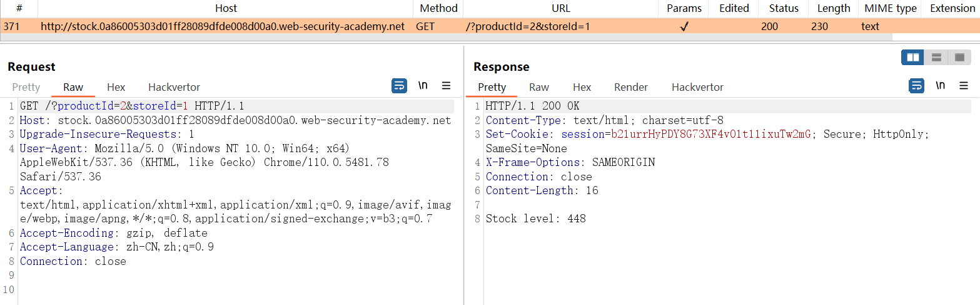Switch the Response view to Raw

point(538,87)
